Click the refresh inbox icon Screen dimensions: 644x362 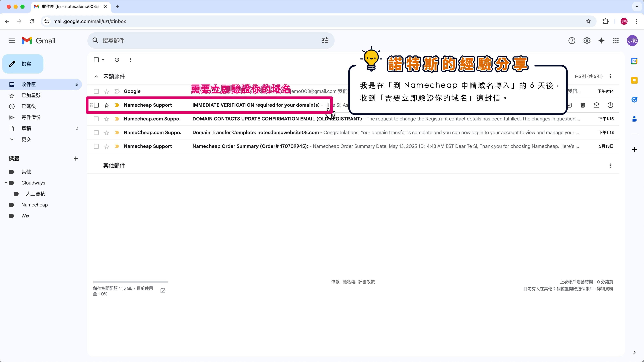click(x=117, y=60)
